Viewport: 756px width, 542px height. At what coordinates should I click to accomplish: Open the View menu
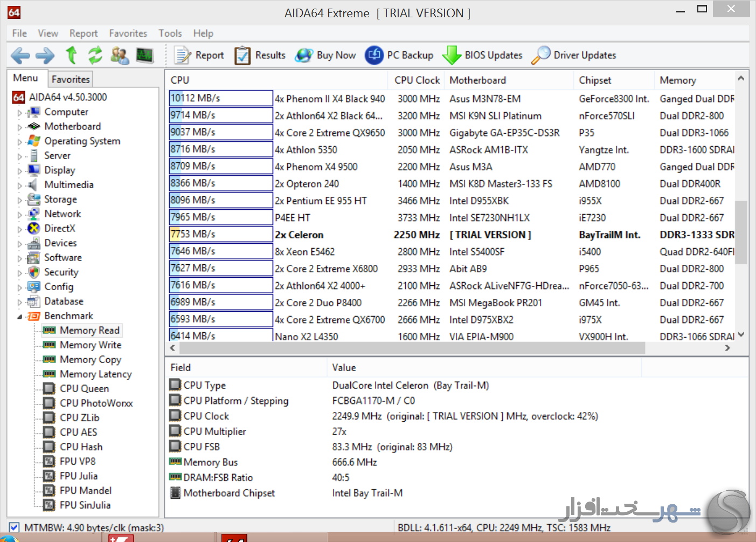48,33
